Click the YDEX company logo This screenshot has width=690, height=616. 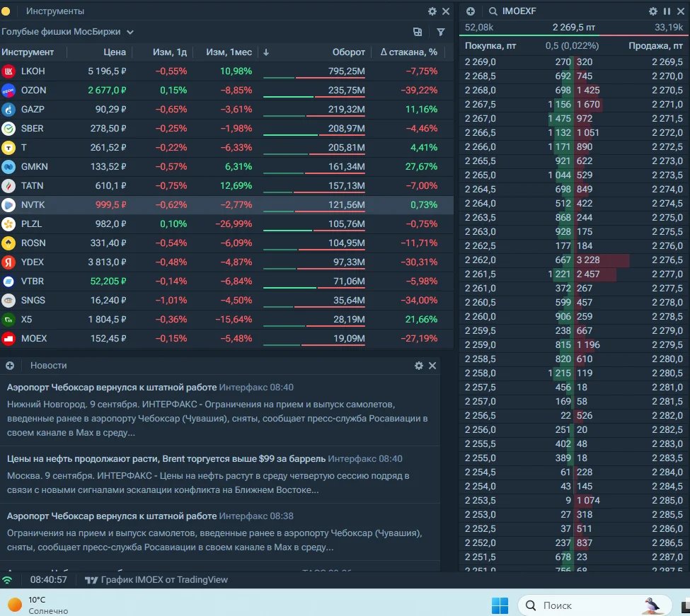click(x=8, y=262)
